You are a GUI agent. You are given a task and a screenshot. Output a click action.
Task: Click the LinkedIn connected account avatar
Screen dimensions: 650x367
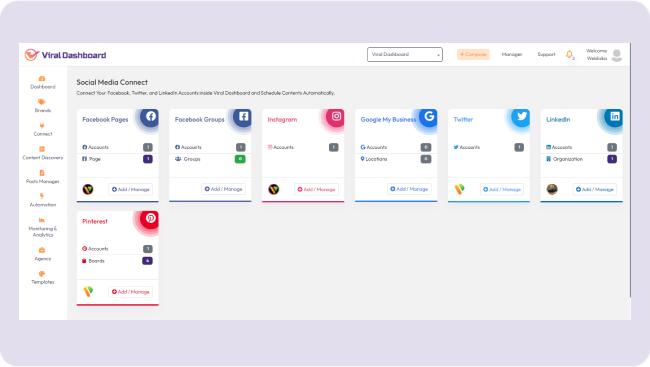pos(552,190)
